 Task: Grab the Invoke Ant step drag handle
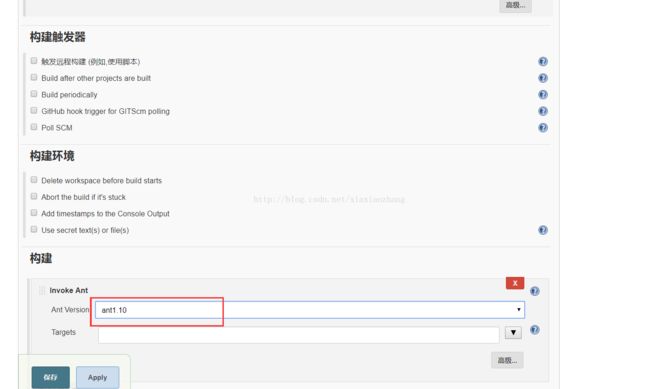(x=42, y=290)
